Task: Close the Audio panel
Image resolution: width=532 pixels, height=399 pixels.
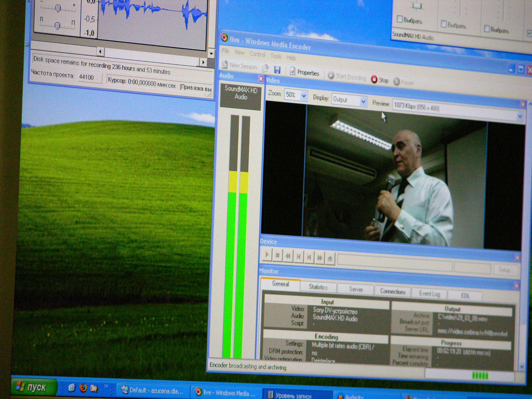Action: [x=261, y=79]
